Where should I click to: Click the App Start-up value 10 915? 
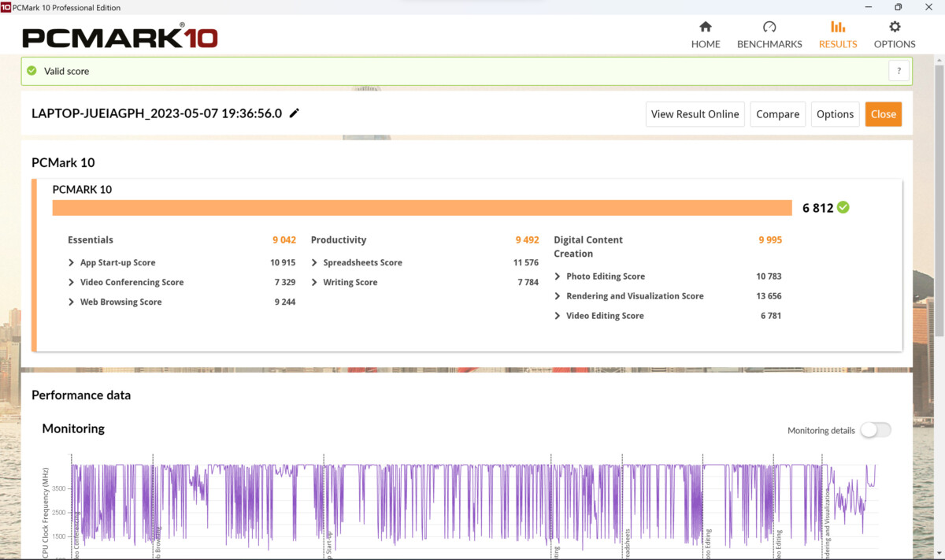[283, 263]
